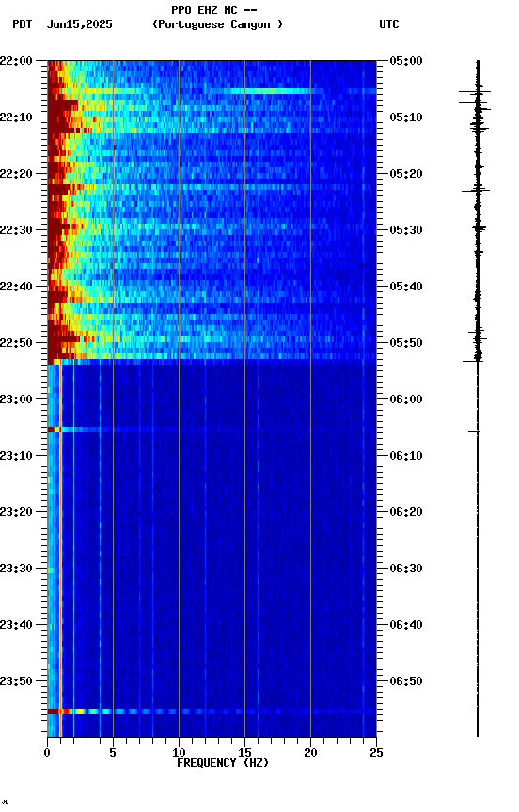Screen dimensions: 519x812
Task: Click the 05:40 UTC time label
Action: point(406,287)
